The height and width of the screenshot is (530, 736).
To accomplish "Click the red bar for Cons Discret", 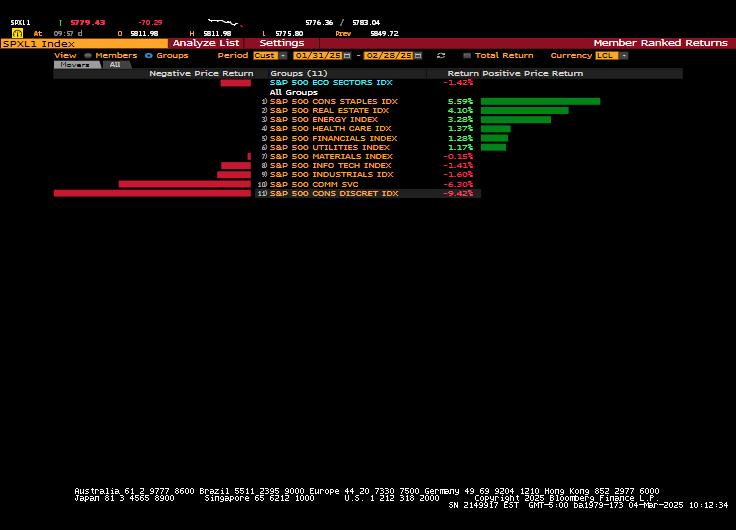I will (x=152, y=193).
